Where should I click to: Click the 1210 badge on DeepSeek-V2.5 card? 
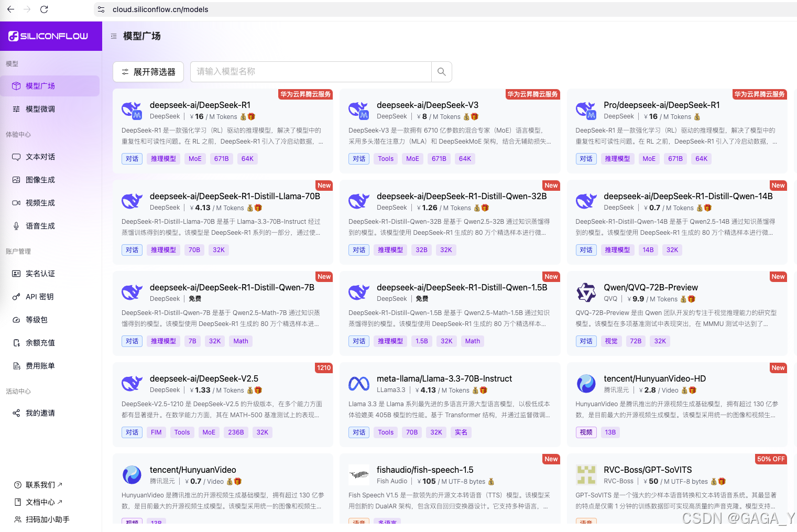coord(324,368)
